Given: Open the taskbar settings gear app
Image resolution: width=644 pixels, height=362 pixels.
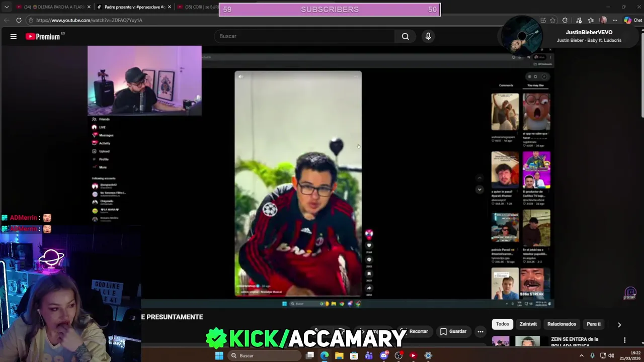Looking at the screenshot, I should [428, 355].
